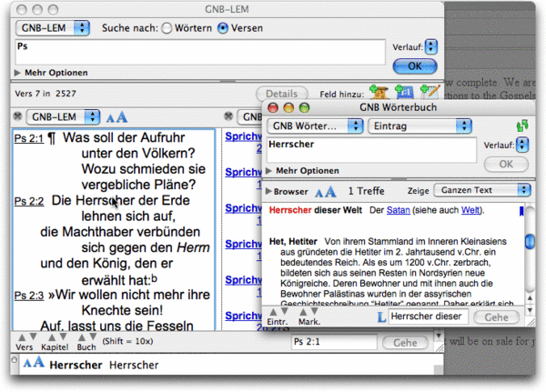Increase text size in bottom Herrscher pane
546x392 pixels.
[38, 362]
